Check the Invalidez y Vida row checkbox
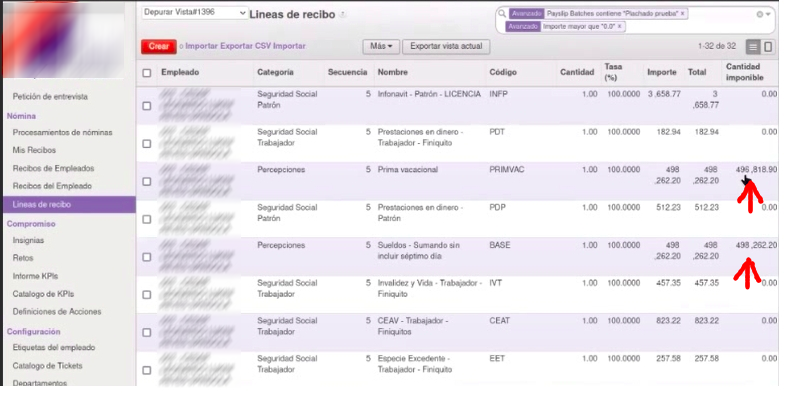The height and width of the screenshot is (393, 785). click(x=147, y=294)
